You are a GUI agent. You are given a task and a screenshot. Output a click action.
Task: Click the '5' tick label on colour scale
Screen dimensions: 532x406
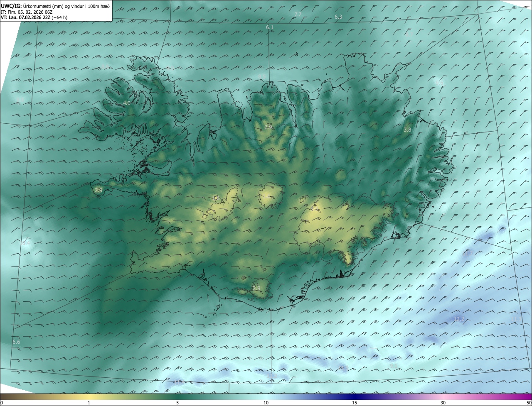(177, 403)
